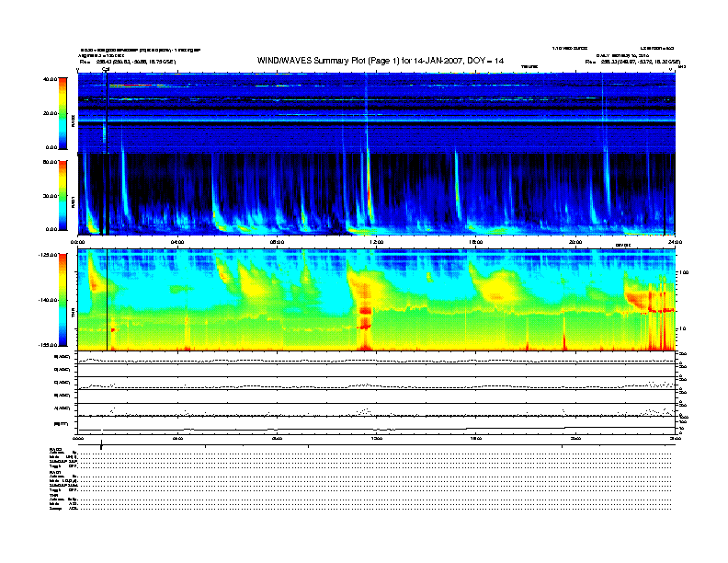This screenshot has height=563, width=728.
Task: Click the 0.00 label on RAD1 color scale
Action: [51, 229]
